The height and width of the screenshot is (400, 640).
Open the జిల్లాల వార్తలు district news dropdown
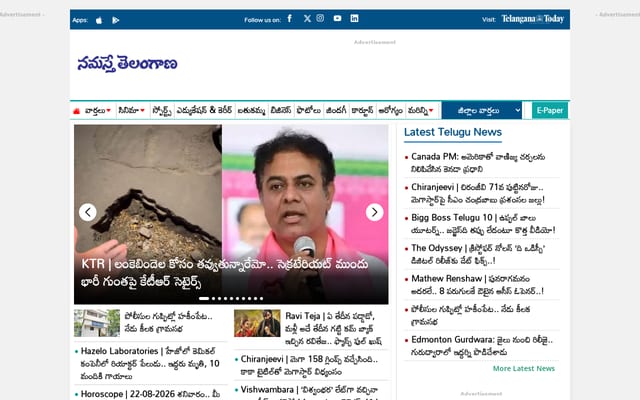click(x=482, y=110)
